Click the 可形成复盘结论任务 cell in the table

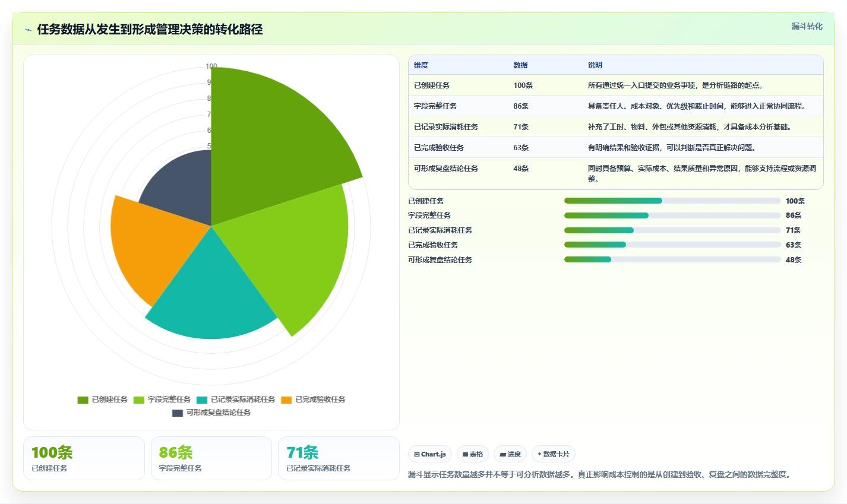pos(446,169)
